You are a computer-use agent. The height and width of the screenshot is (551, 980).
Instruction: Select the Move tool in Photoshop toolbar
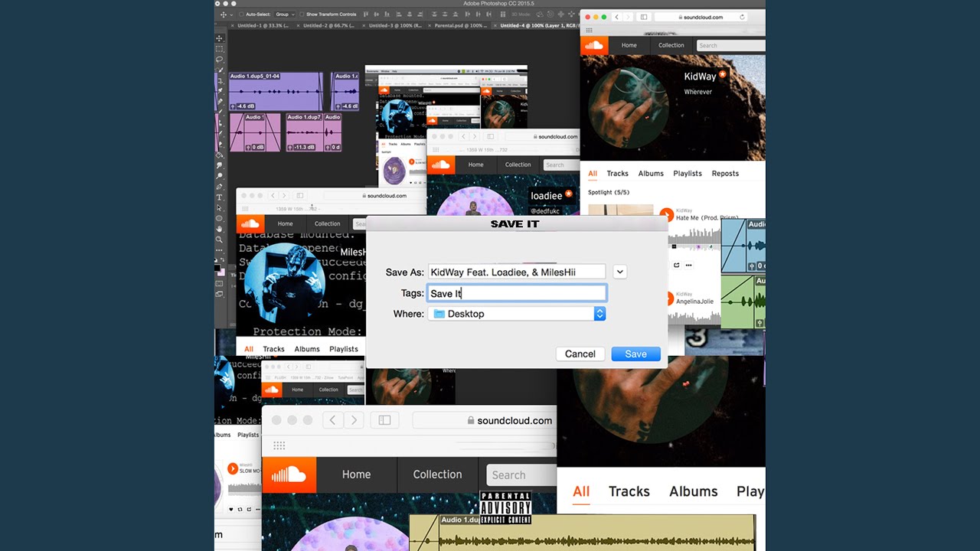click(220, 38)
